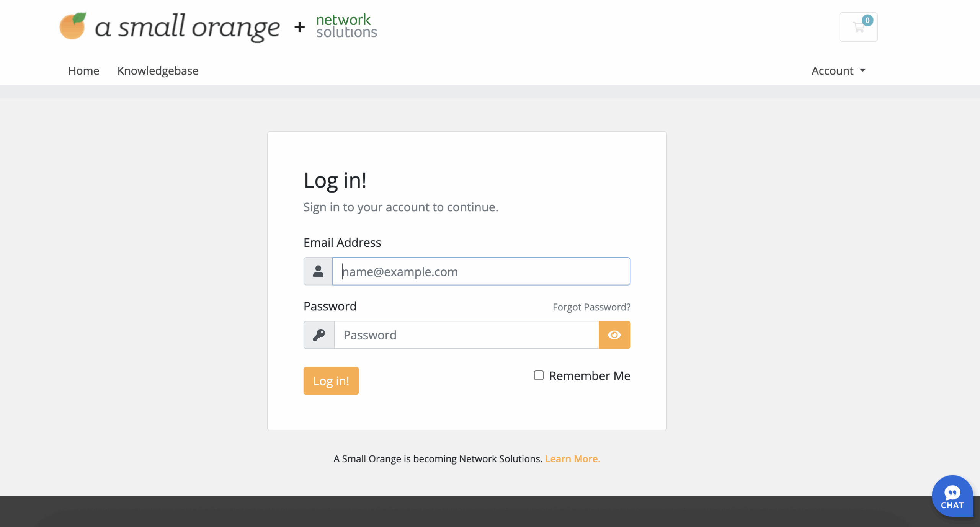Click into the Password input field
This screenshot has width=980, height=527.
click(466, 335)
